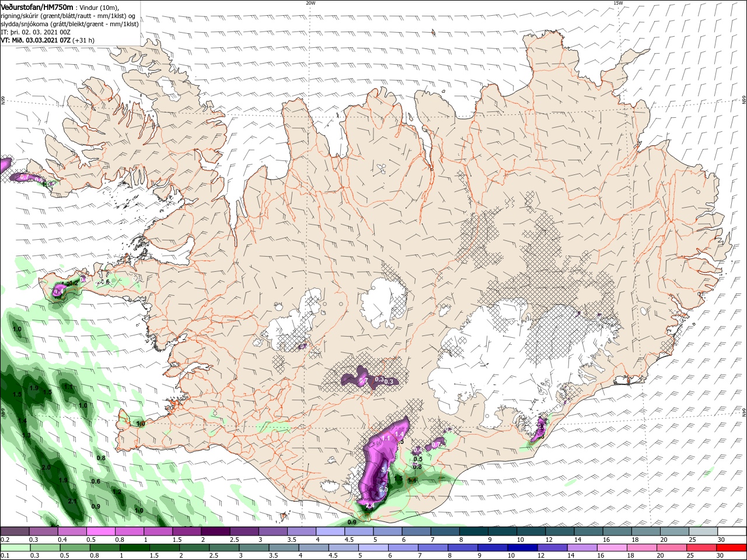Click the Veðurstofan/HM750m title text
The height and width of the screenshot is (560, 747).
coord(37,7)
